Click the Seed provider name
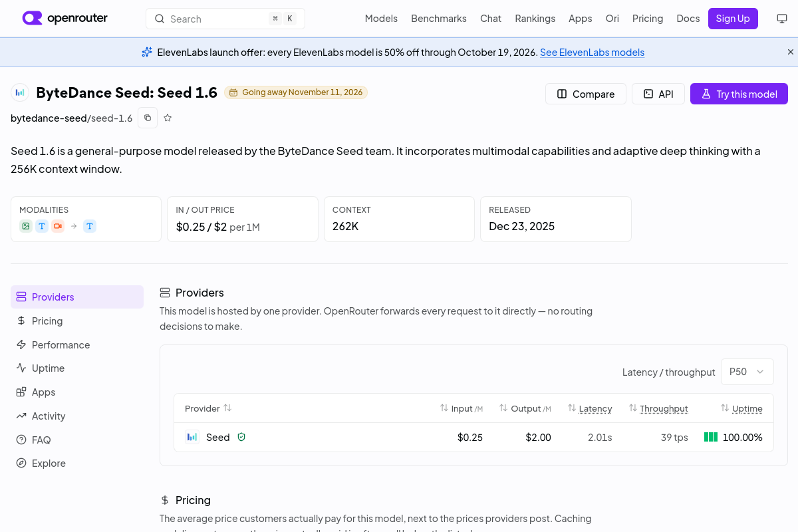This screenshot has width=798, height=532. click(x=218, y=438)
